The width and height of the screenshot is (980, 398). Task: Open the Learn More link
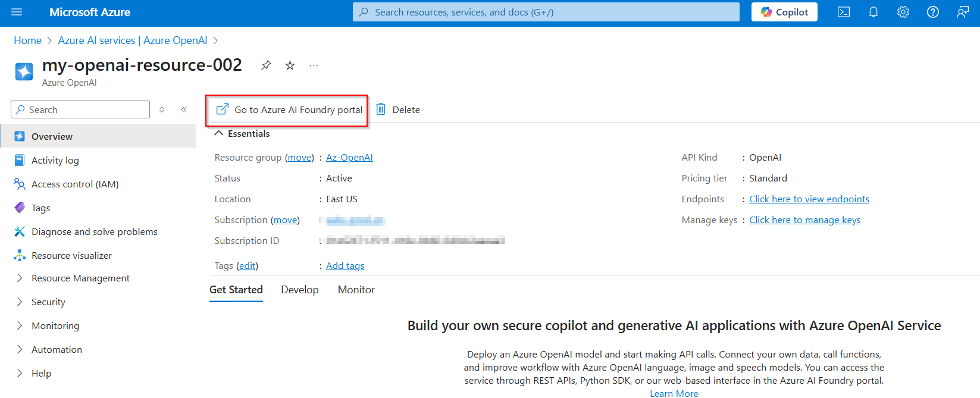[674, 393]
